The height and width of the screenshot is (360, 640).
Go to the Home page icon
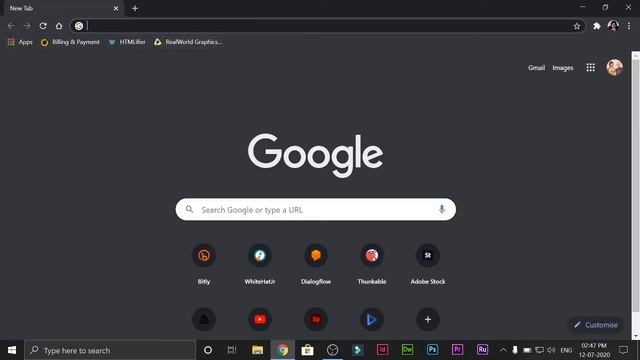(59, 26)
